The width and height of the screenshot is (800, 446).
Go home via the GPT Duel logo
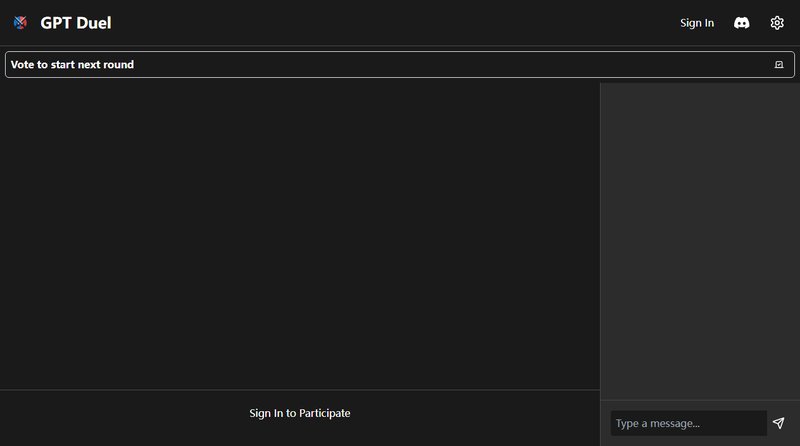click(x=20, y=23)
